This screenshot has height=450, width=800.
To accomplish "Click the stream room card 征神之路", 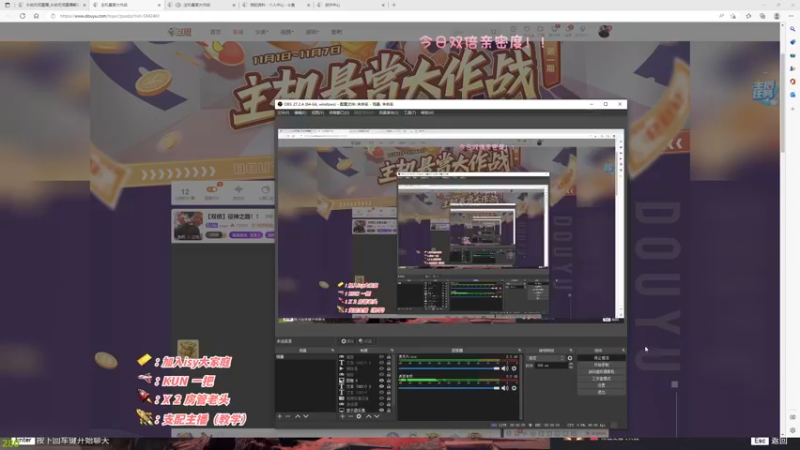I will pos(223,226).
